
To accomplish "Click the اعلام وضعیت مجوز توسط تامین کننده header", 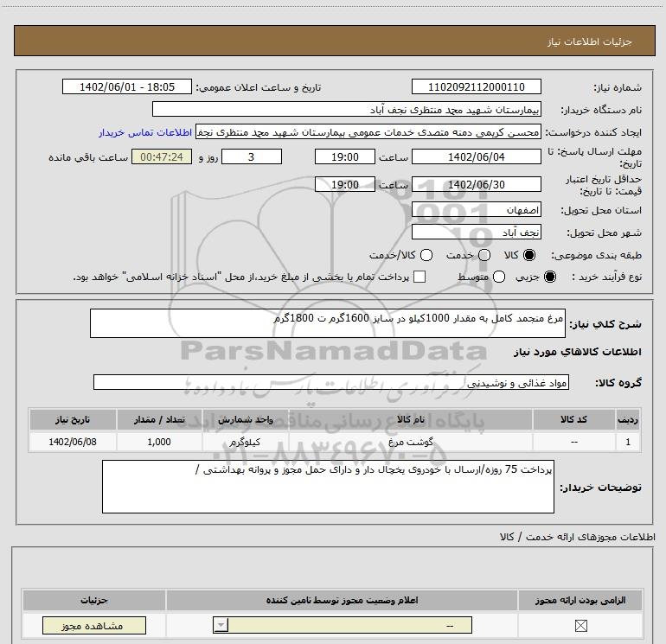I will [342, 600].
